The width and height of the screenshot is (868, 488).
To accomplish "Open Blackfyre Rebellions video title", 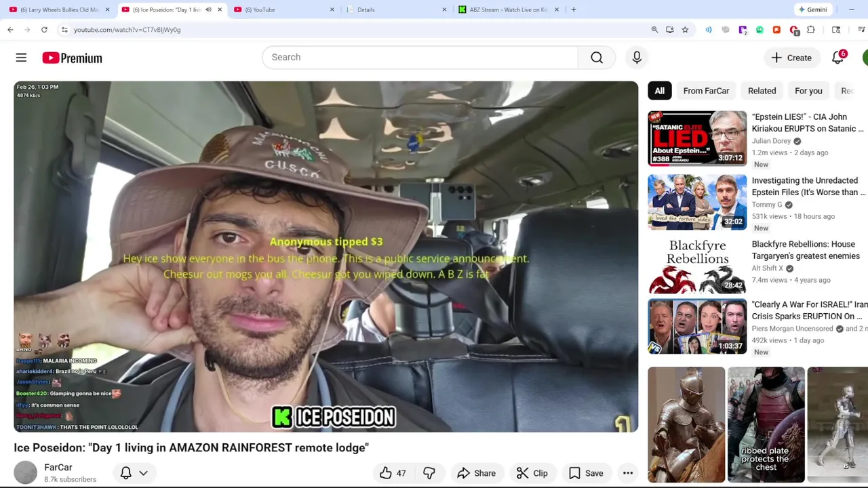I will 806,250.
